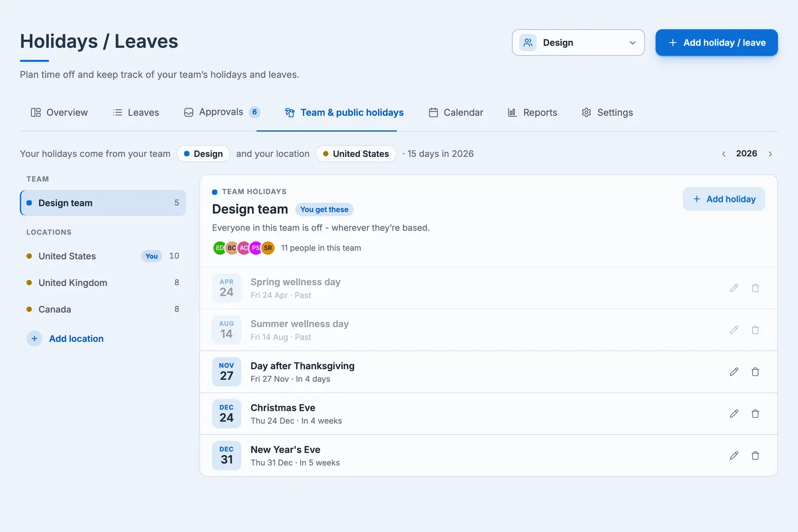Go to next year after 2026
The height and width of the screenshot is (532, 798).
coord(770,154)
